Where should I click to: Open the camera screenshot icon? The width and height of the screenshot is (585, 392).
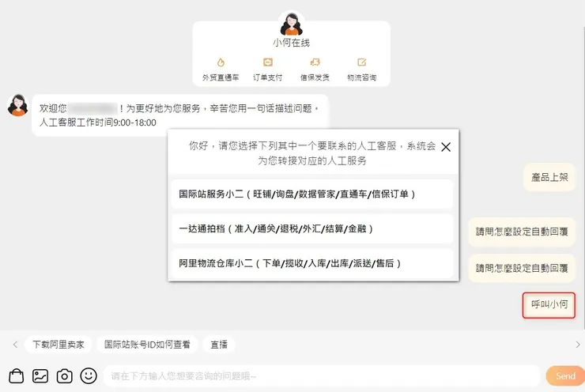click(x=65, y=376)
